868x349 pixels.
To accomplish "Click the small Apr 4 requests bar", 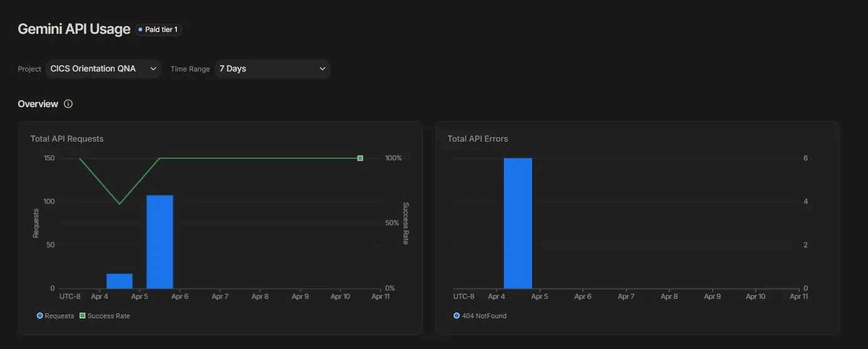I will coord(119,281).
